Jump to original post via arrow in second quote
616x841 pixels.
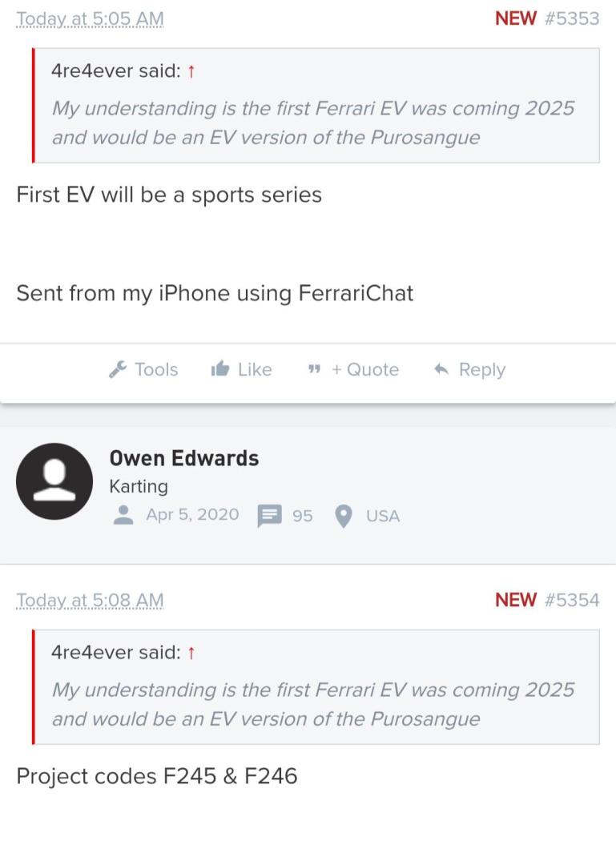pyautogui.click(x=191, y=653)
